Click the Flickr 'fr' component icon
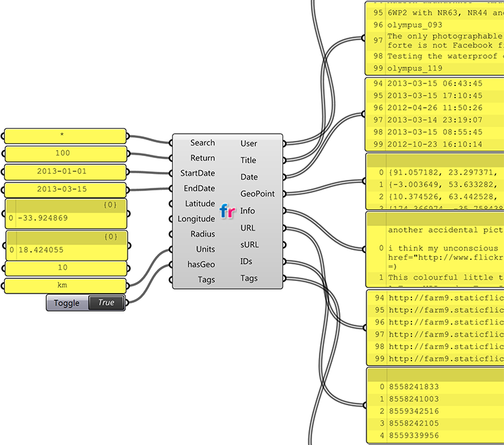Screen dimensions: 504x445 [228, 211]
